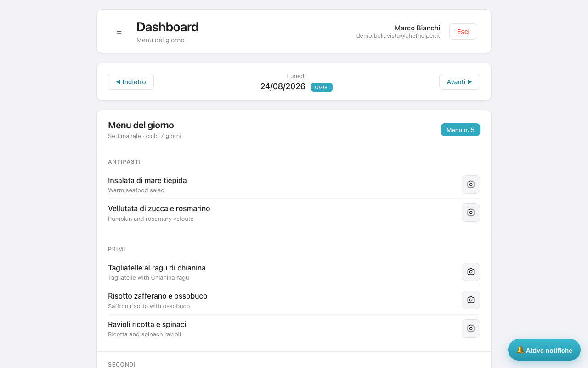This screenshot has height=368, width=588.
Task: Click the Dashboard title
Action: click(x=167, y=27)
